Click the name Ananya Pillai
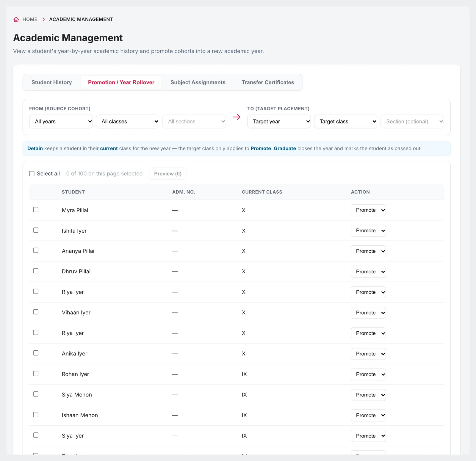 pyautogui.click(x=78, y=251)
